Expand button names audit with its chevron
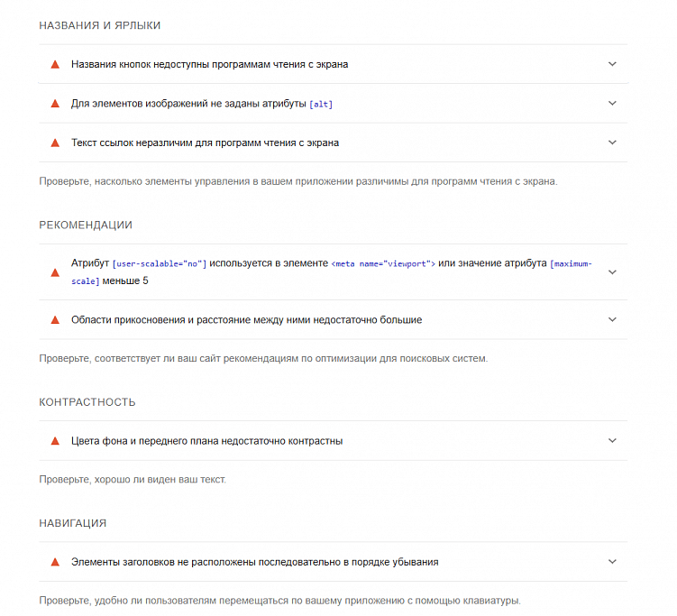This screenshot has height=616, width=677. tap(612, 64)
